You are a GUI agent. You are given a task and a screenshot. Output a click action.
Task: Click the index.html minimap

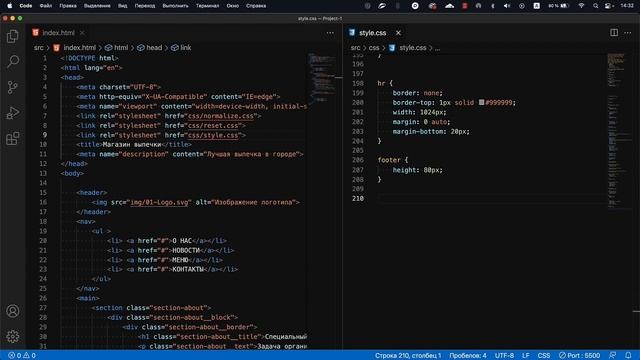[x=321, y=78]
